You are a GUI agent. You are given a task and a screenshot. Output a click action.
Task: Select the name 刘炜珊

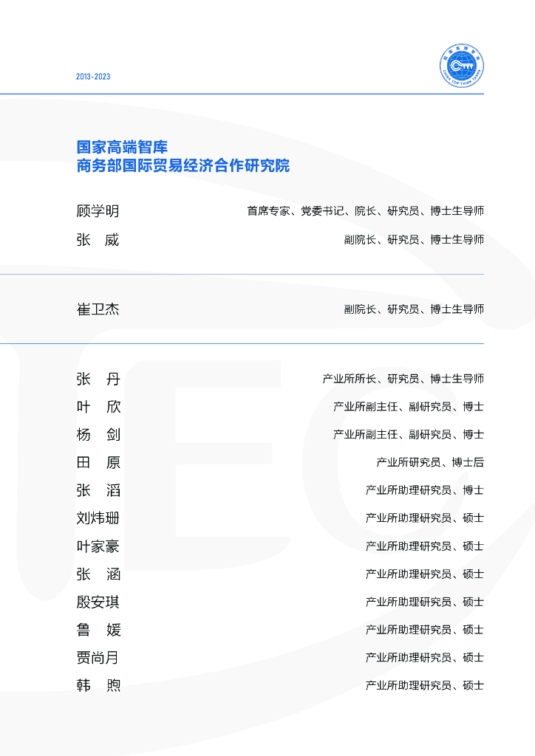click(98, 518)
